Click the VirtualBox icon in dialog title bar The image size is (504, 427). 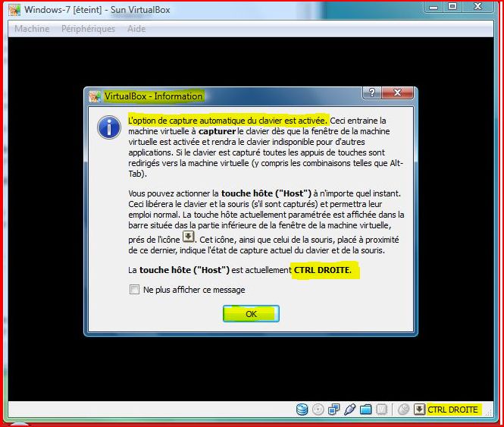coord(95,96)
